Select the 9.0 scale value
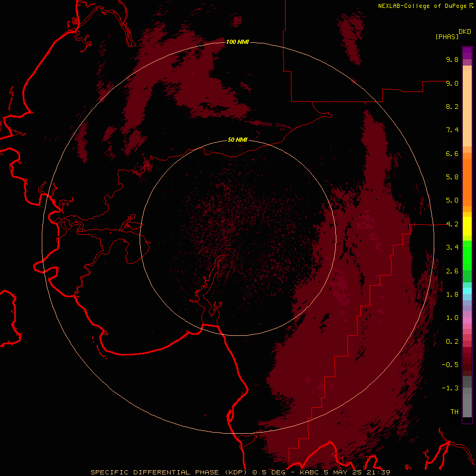 tap(452, 83)
